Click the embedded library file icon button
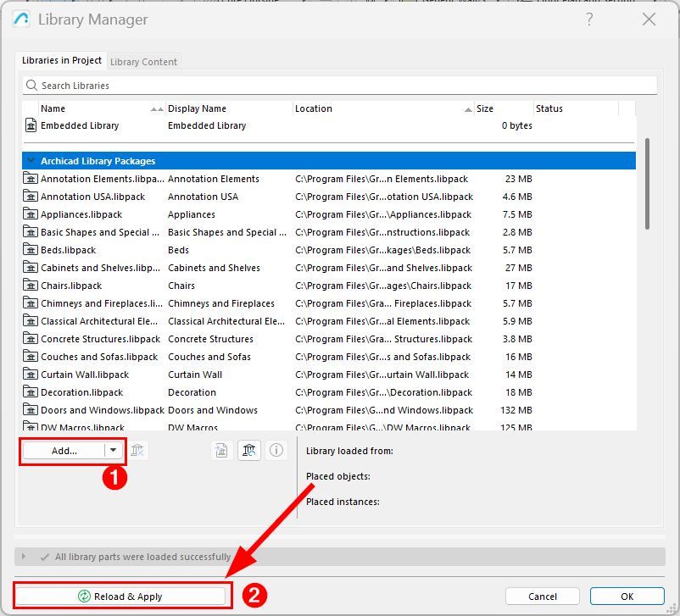 [221, 451]
